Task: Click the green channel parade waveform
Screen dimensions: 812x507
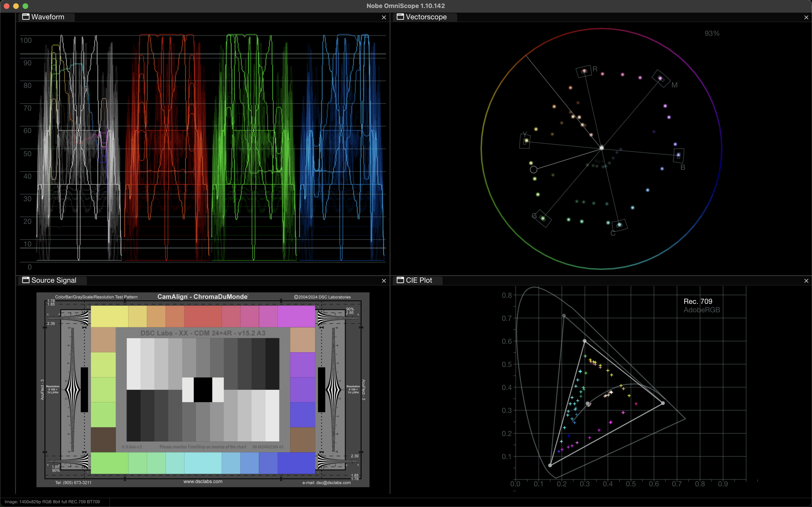Action: point(254,147)
